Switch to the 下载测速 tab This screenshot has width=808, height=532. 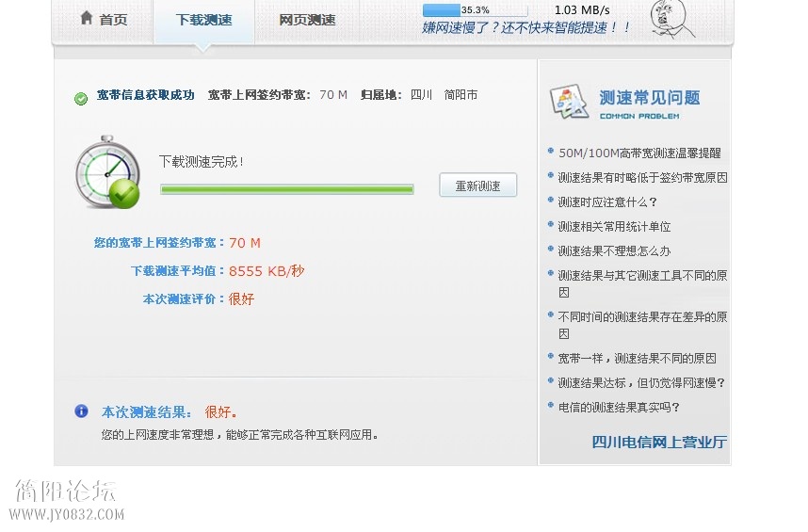click(x=203, y=20)
